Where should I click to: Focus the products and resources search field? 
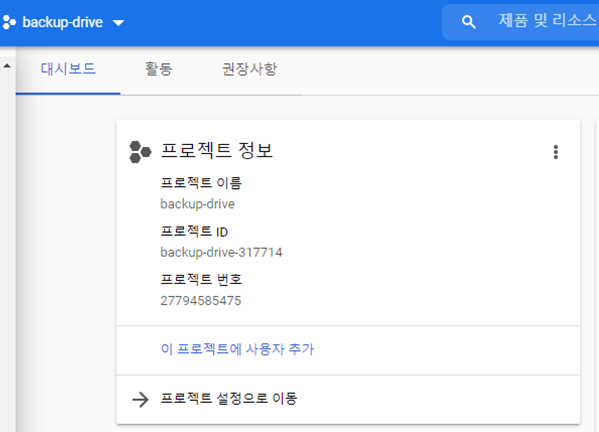pyautogui.click(x=520, y=22)
